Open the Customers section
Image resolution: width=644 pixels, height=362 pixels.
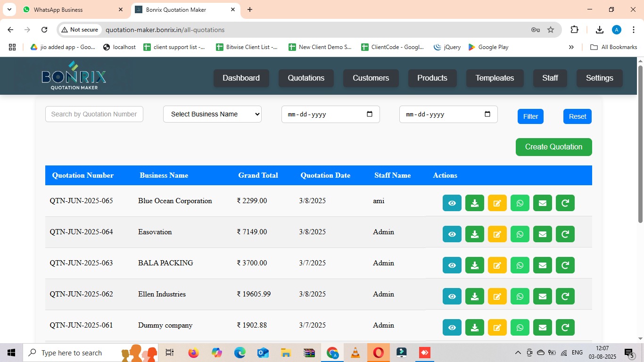point(371,78)
